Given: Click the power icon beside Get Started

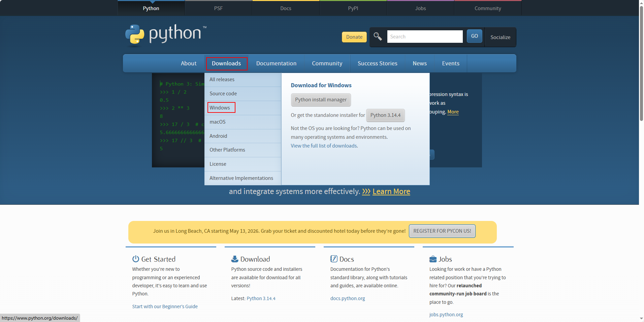Looking at the screenshot, I should click(135, 259).
